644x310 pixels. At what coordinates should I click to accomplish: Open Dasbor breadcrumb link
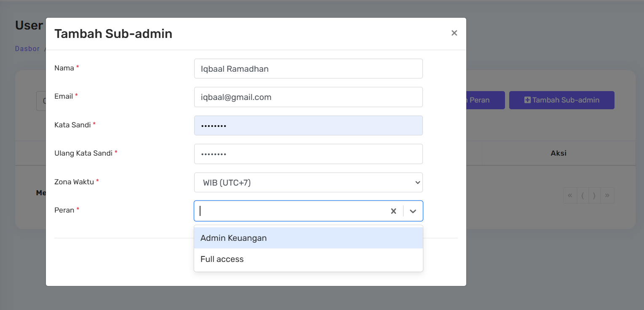[x=27, y=49]
